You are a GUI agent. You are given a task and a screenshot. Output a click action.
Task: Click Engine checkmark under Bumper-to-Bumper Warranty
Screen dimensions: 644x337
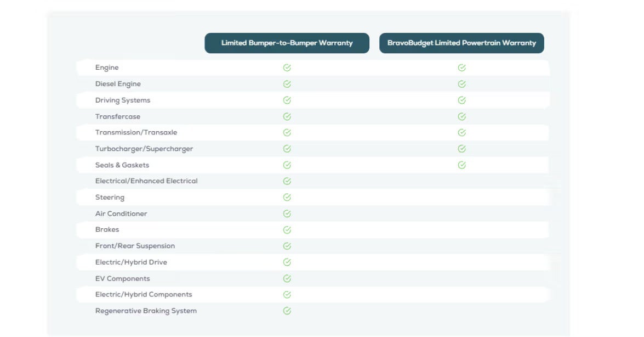(287, 68)
